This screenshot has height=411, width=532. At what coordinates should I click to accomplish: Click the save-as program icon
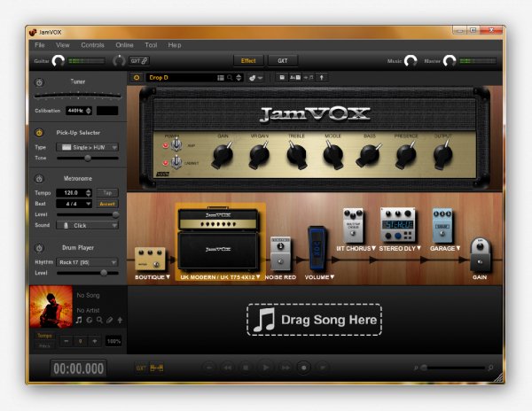pos(294,78)
